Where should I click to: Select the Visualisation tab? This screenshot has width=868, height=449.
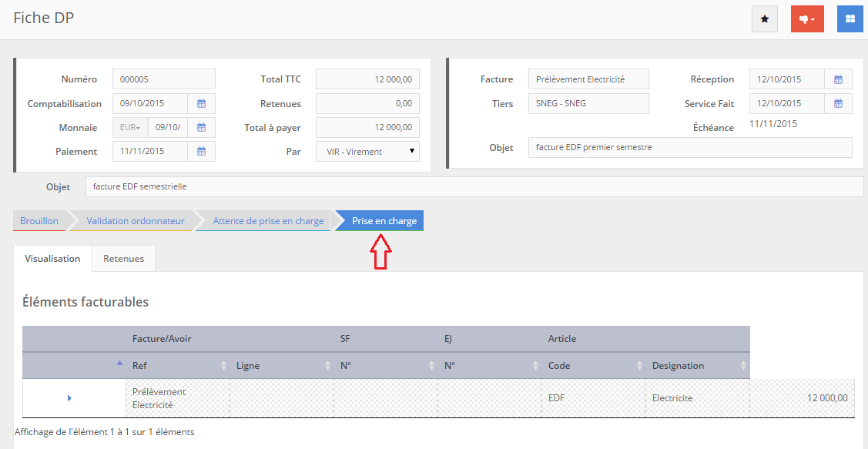point(52,259)
